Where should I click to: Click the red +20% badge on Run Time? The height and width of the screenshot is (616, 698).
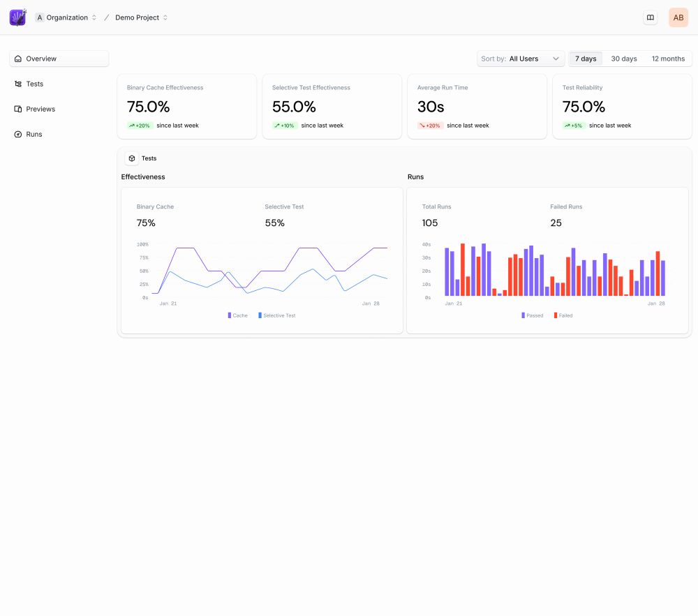click(x=430, y=126)
